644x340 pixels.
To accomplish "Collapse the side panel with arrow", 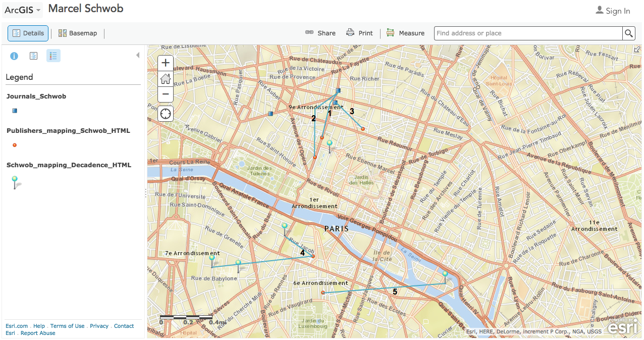I will 138,56.
